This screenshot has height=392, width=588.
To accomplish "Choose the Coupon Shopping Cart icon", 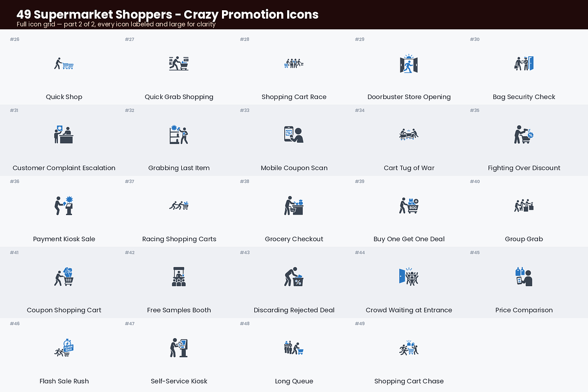I will click(64, 277).
